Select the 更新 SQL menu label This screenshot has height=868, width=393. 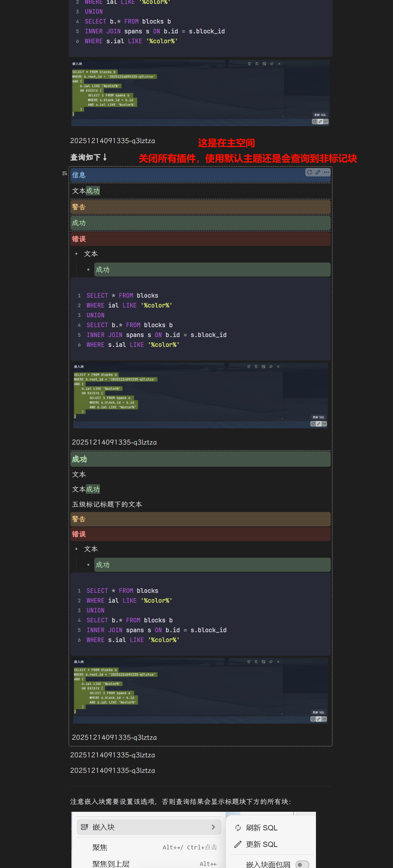pos(261,844)
